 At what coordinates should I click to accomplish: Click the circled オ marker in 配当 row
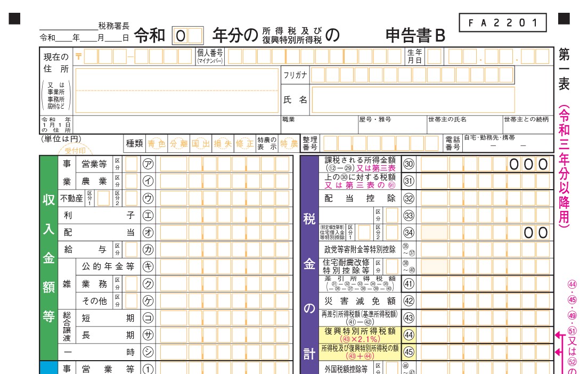[148, 232]
